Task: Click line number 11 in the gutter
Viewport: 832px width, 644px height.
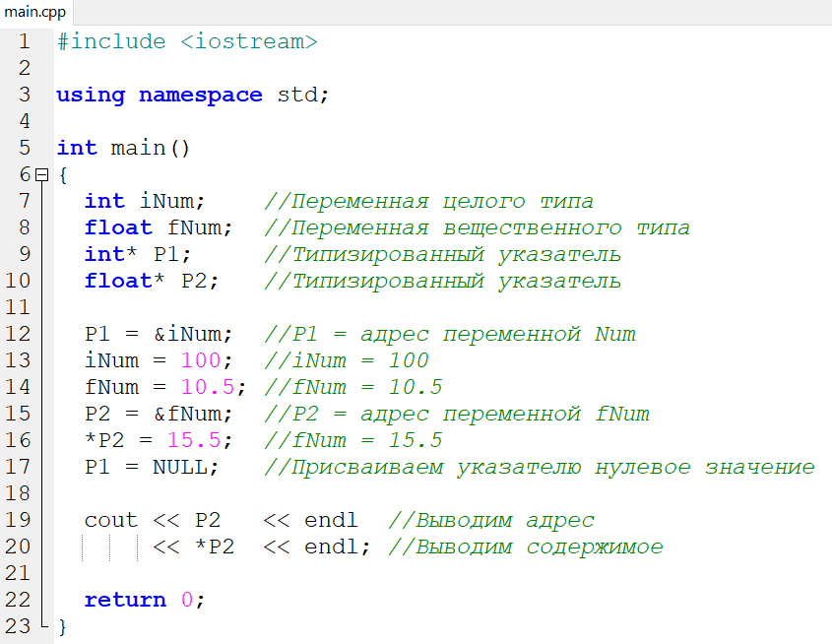Action: click(18, 307)
